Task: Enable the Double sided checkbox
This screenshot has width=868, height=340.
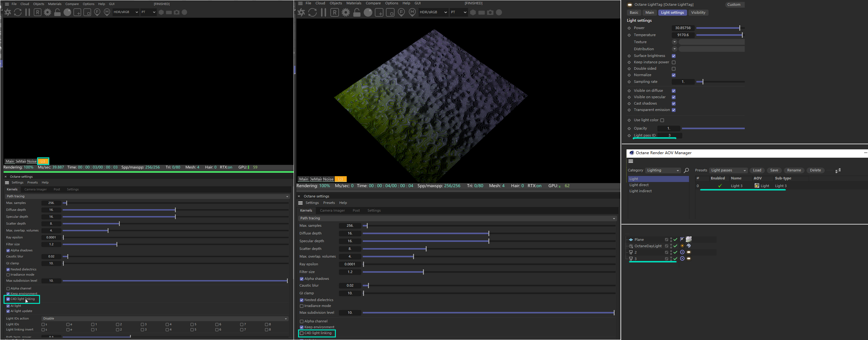Action: pos(674,69)
